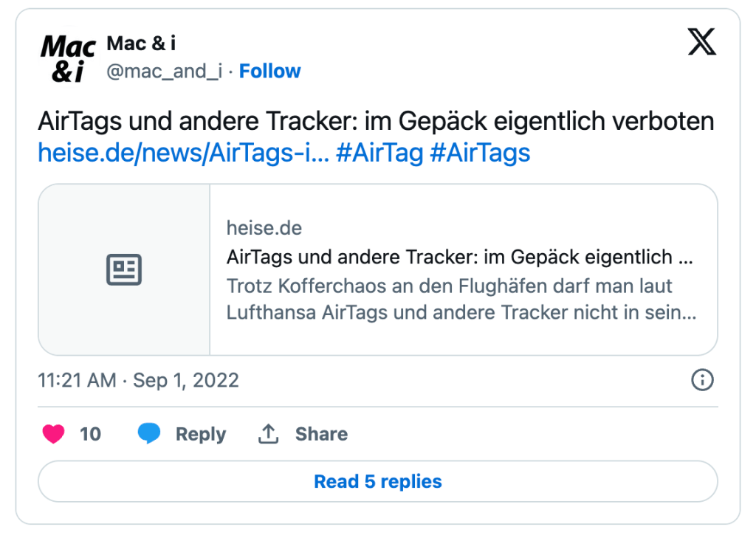
Task: Click the like count 10
Action: coord(90,434)
